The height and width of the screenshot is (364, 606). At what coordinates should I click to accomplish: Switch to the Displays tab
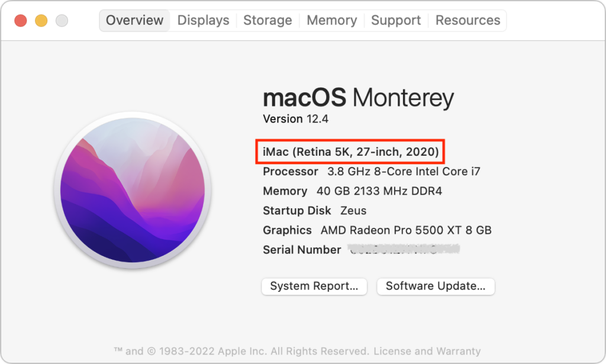[x=203, y=20]
